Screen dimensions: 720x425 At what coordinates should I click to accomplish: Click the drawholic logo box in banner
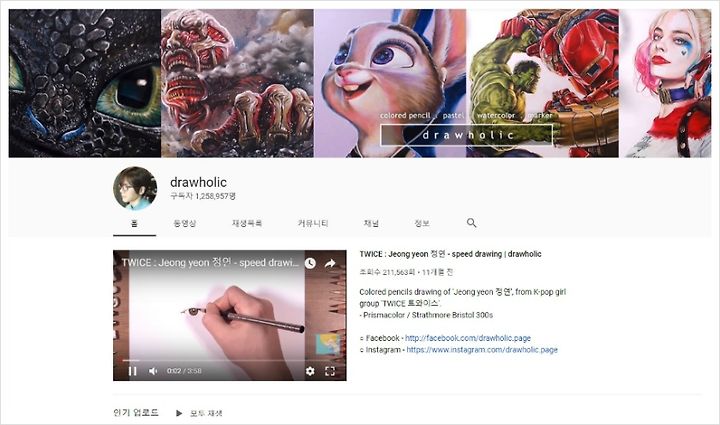tap(467, 135)
